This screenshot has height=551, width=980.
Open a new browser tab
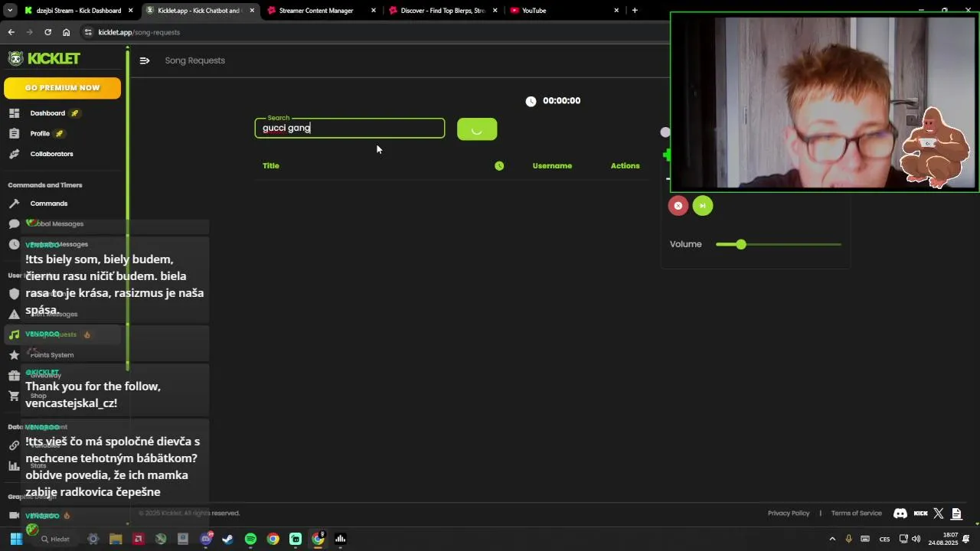(635, 11)
